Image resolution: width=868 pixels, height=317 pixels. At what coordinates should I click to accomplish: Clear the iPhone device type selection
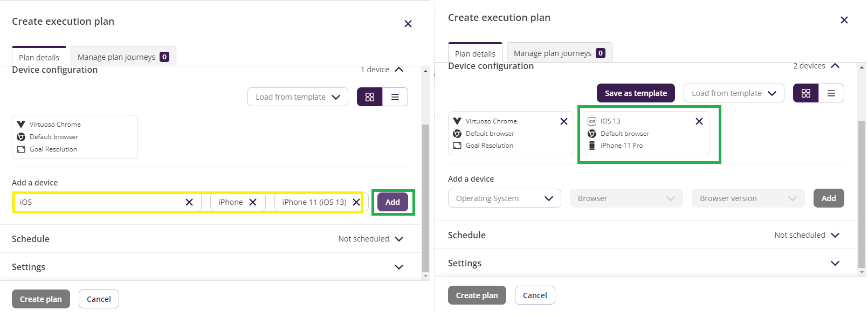click(253, 202)
